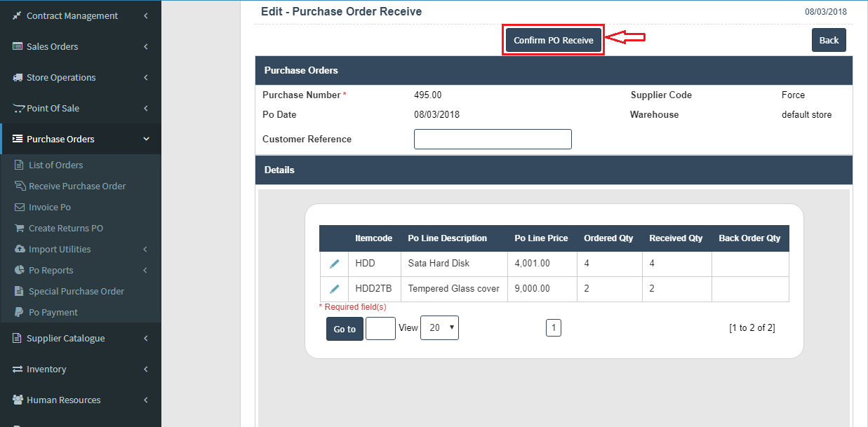Open the View rows-per-page dropdown

(439, 327)
